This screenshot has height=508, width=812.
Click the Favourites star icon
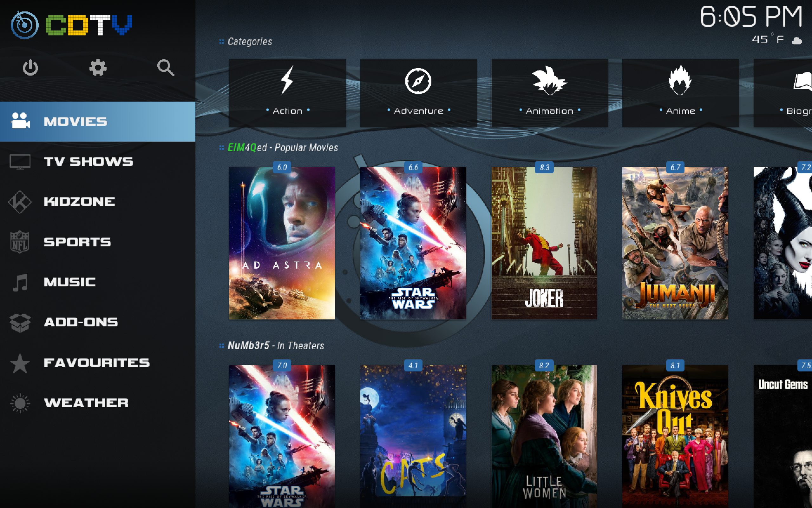[x=20, y=363]
